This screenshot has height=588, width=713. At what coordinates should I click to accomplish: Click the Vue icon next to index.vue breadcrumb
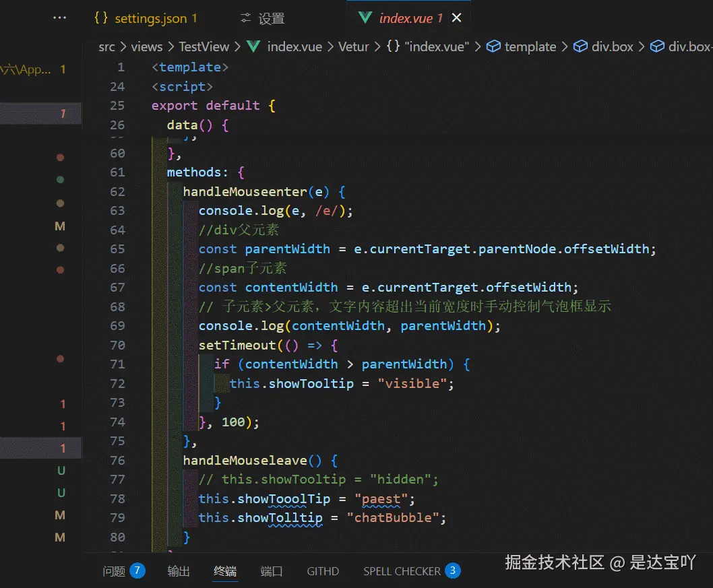(253, 46)
